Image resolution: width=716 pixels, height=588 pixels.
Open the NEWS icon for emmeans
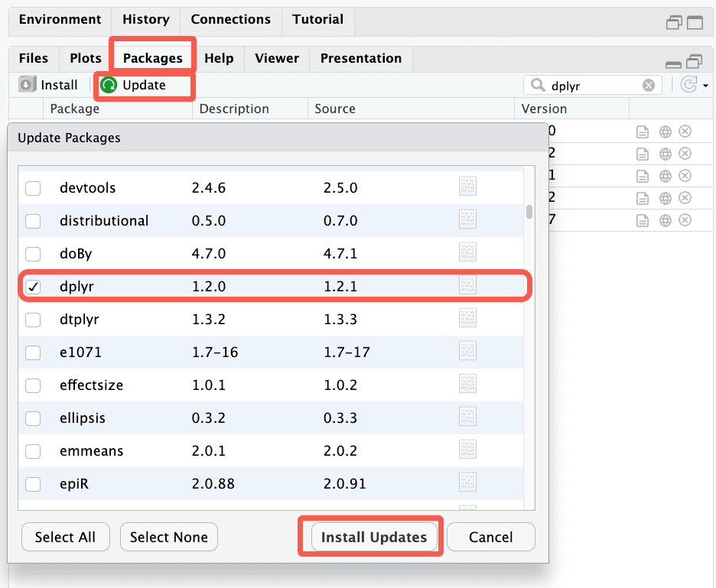pos(467,449)
